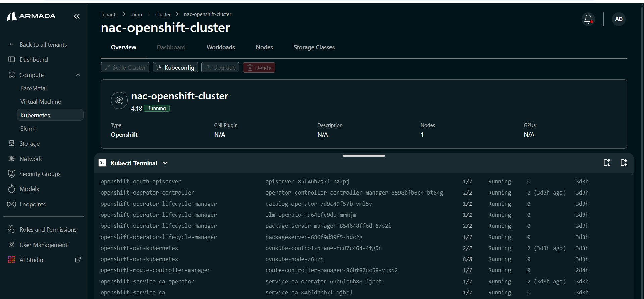Click the back arrow beside all tenants
The image size is (644, 299).
point(12,44)
